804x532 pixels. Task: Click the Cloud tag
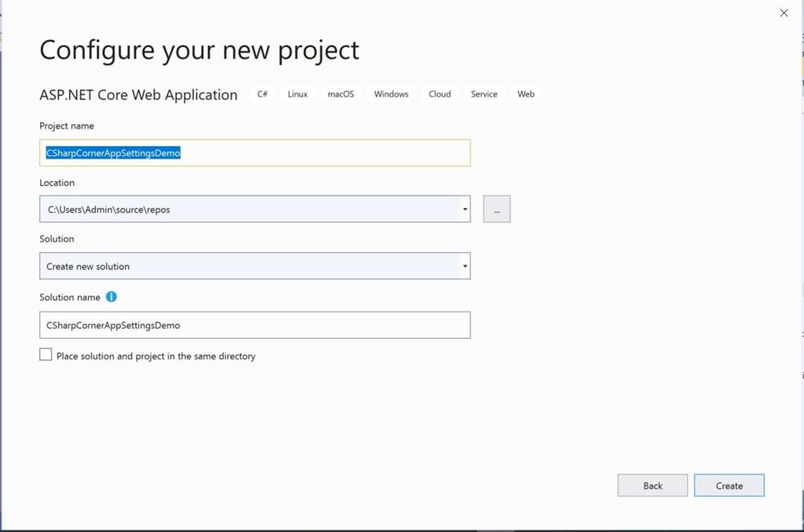coord(440,94)
